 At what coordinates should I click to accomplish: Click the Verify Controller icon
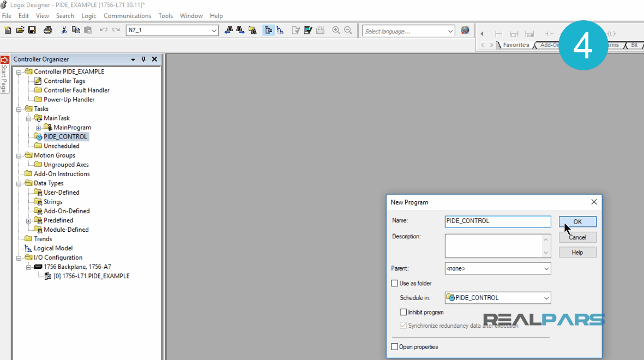pyautogui.click(x=308, y=30)
